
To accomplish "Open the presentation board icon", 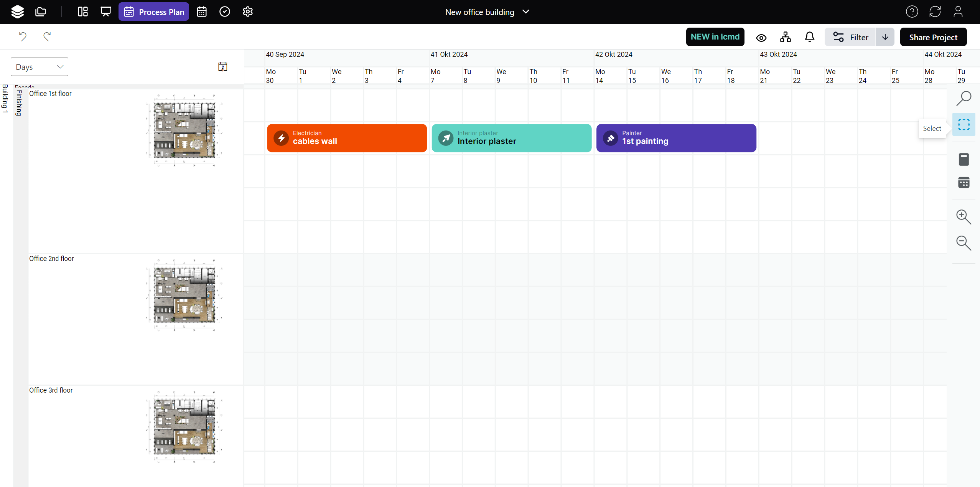I will pyautogui.click(x=105, y=12).
